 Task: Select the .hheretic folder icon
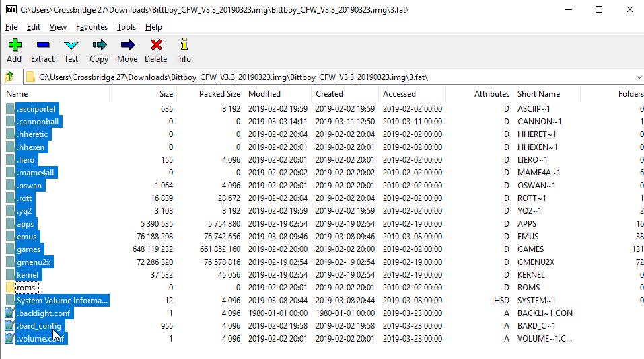pos(10,134)
